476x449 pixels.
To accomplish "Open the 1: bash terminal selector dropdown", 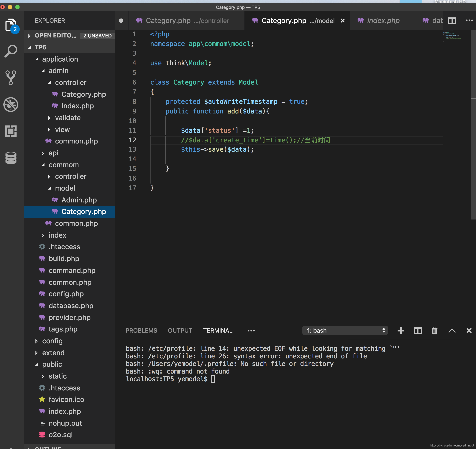I will point(345,331).
